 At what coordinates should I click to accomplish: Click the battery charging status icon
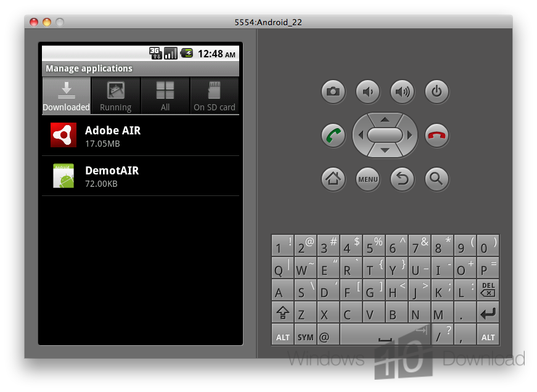(x=187, y=53)
